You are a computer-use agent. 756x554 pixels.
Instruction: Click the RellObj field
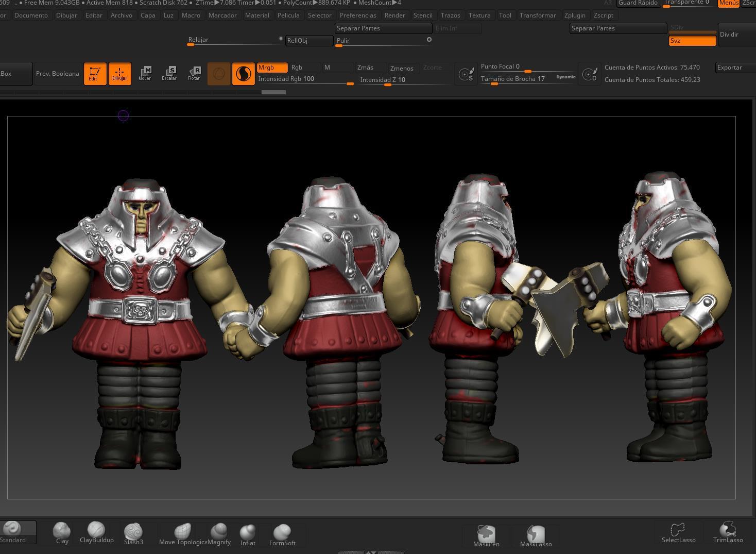pyautogui.click(x=308, y=40)
